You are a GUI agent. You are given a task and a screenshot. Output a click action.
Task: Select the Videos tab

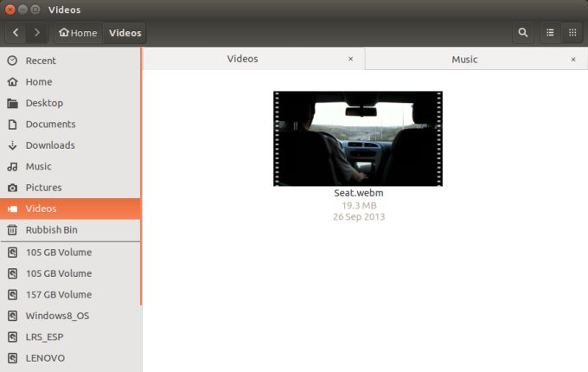(254, 59)
